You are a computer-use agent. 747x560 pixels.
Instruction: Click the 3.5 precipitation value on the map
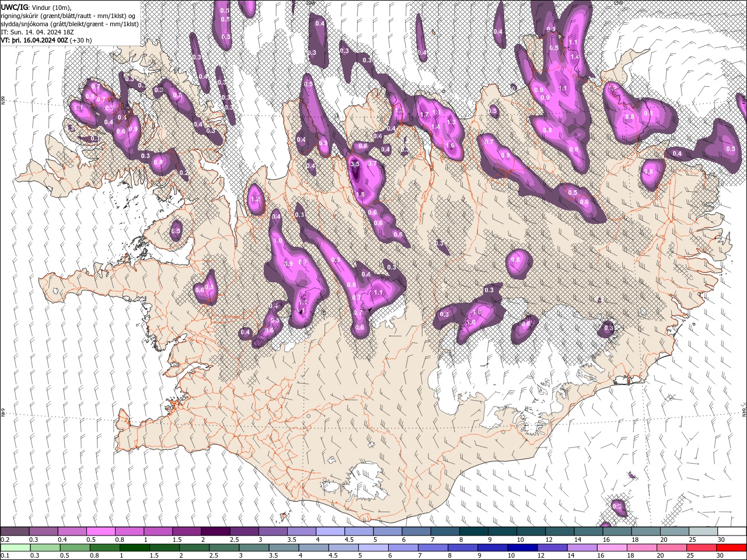click(x=355, y=164)
